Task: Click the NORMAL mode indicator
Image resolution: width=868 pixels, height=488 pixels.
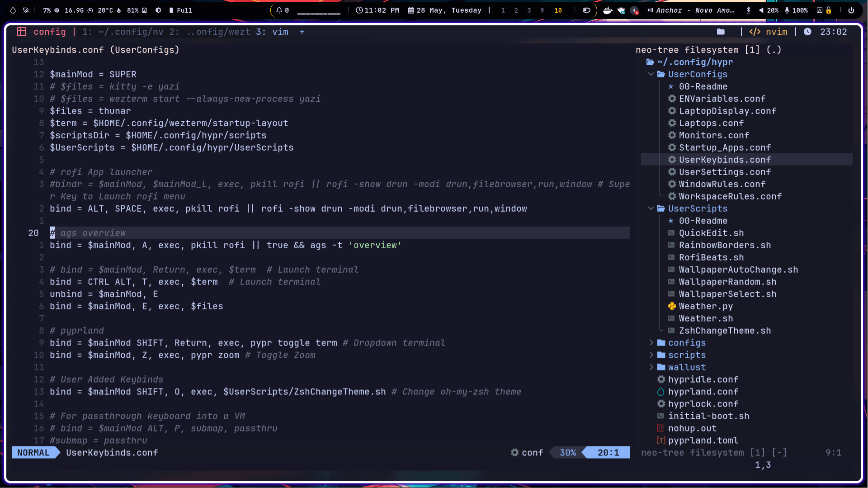Action: tap(33, 453)
